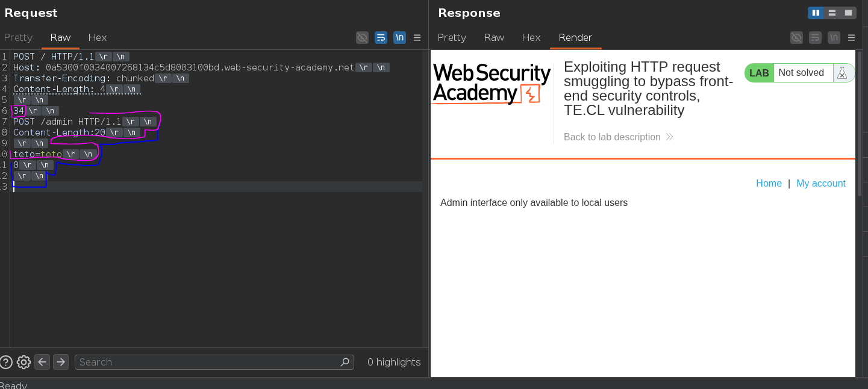Go to previous search match arrow
The height and width of the screenshot is (389, 868).
(x=42, y=362)
